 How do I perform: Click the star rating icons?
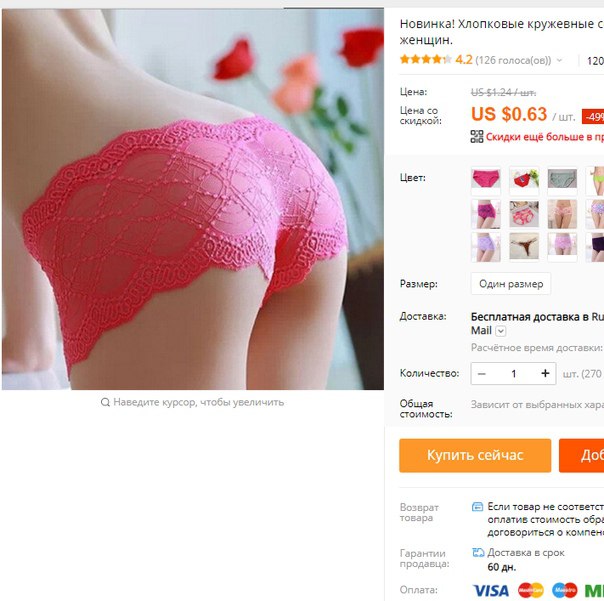425,60
